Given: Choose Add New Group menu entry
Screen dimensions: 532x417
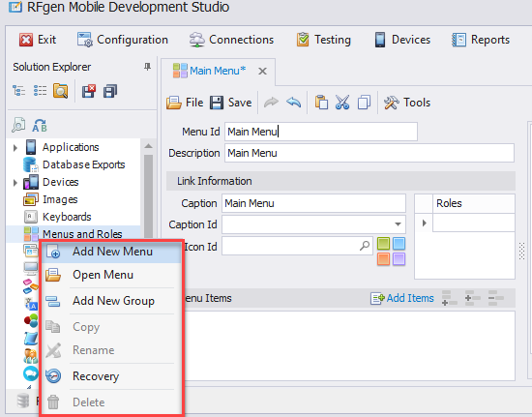Looking at the screenshot, I should click(112, 301).
